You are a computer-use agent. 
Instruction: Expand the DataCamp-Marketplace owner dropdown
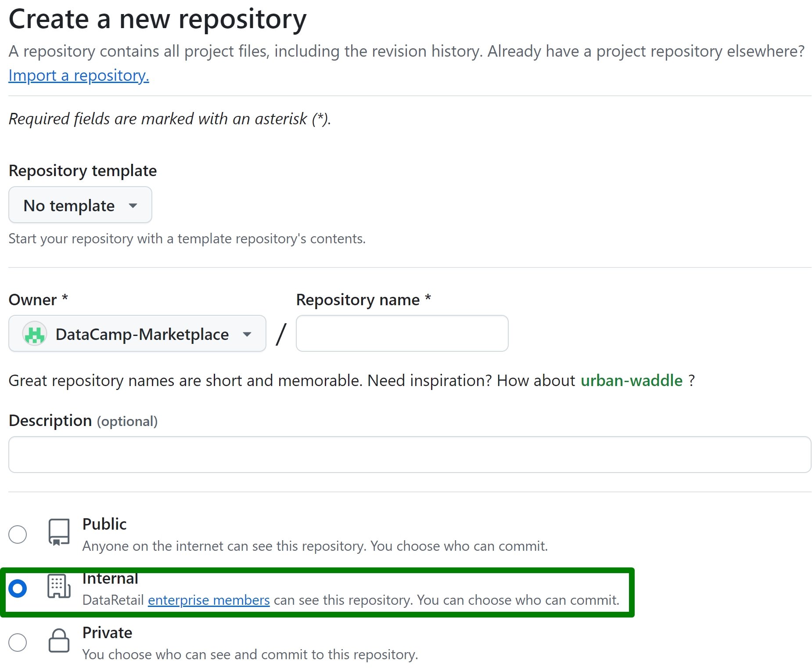pos(137,334)
